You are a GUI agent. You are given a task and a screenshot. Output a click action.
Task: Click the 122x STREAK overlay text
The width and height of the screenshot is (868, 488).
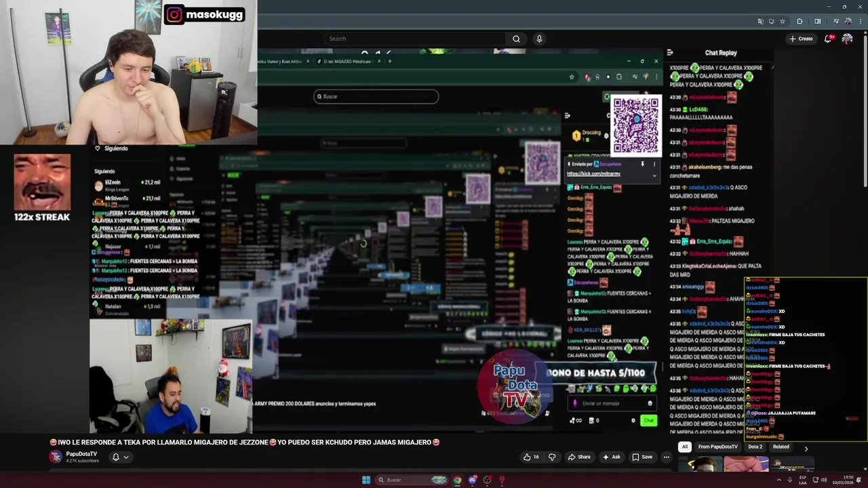[42, 217]
